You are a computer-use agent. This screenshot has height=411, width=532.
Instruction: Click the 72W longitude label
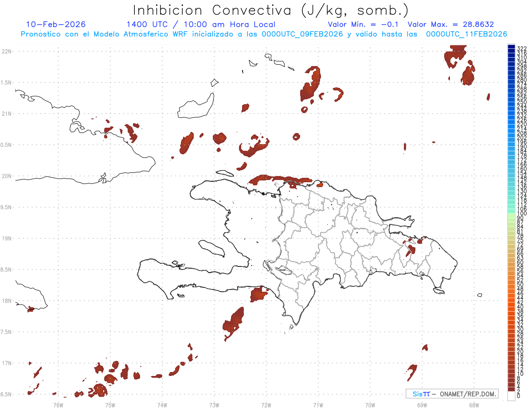click(266, 404)
